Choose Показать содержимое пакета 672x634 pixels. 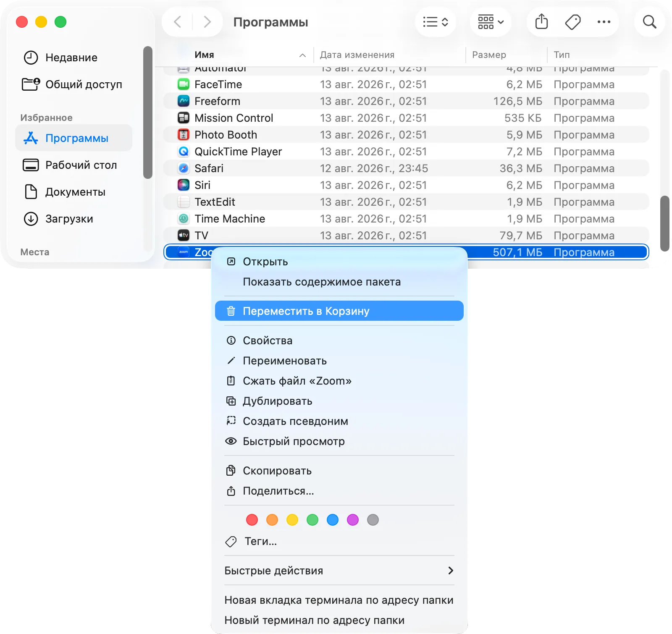click(x=339, y=282)
